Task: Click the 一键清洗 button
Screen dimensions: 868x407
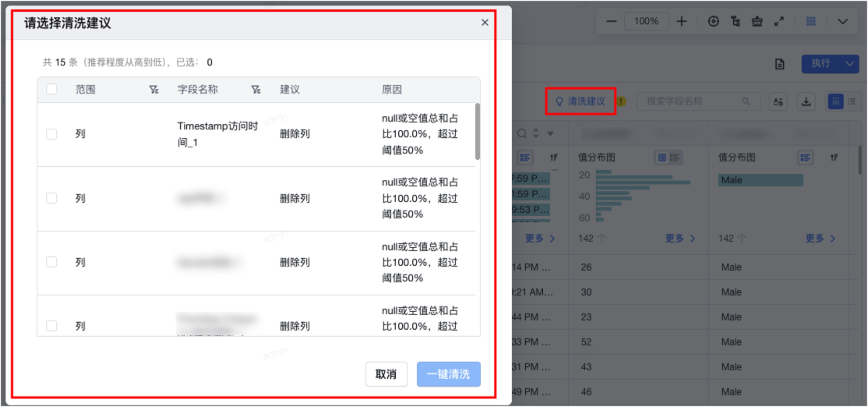Action: pos(448,374)
